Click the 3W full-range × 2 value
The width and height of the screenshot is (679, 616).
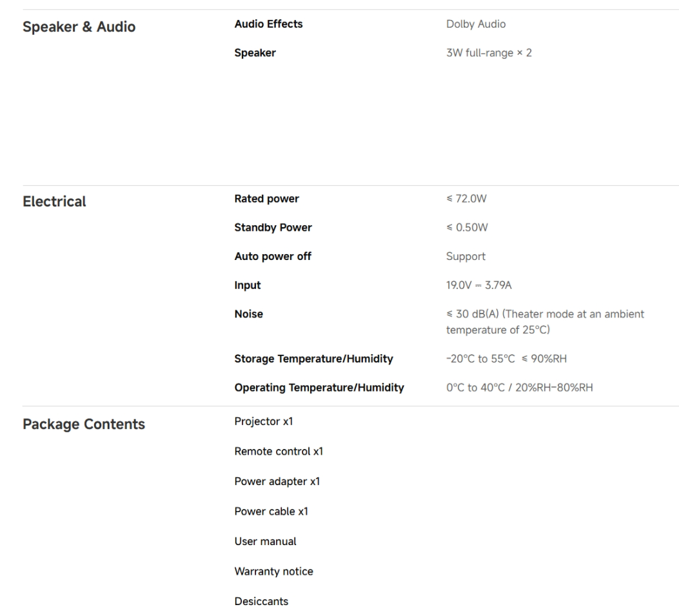(489, 54)
